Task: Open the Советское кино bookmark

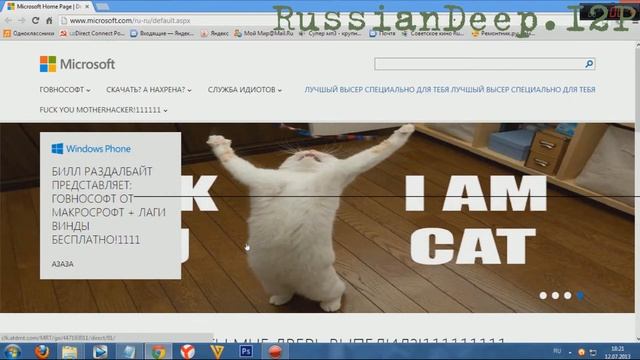Action: pos(433,33)
